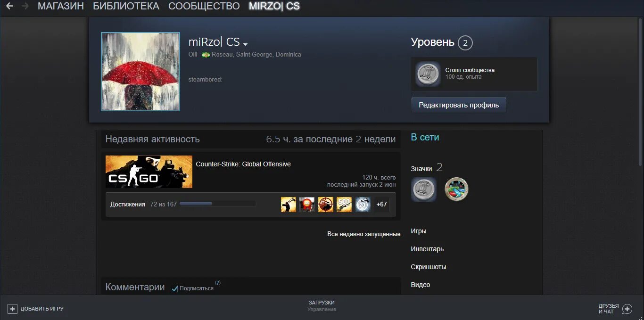Click the Комментарии section heading
Viewport: 644px width, 320px height.
point(135,287)
